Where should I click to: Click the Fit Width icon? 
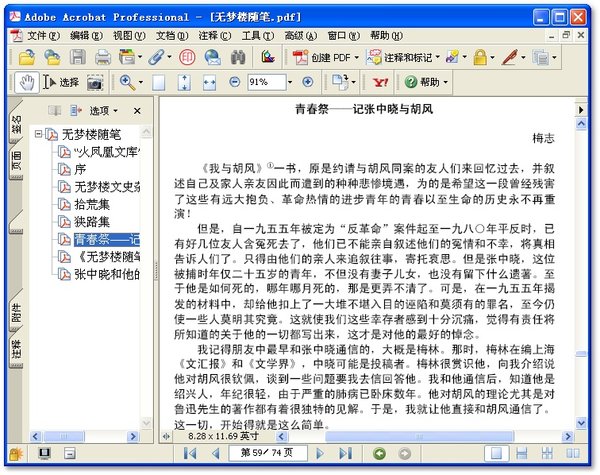[209, 82]
